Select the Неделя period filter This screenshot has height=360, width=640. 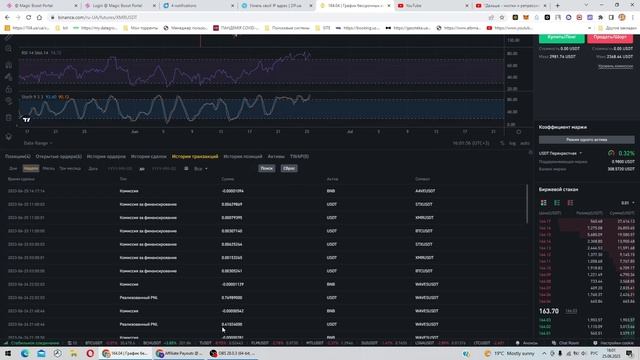pyautogui.click(x=31, y=169)
